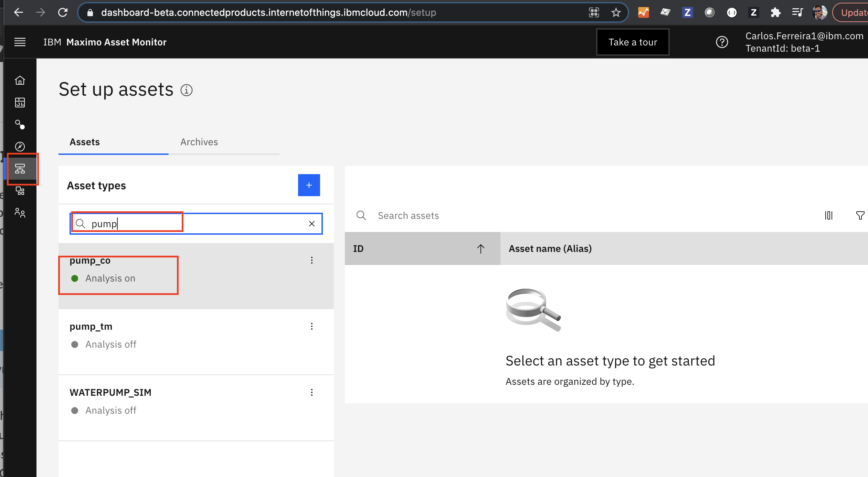This screenshot has width=868, height=477.
Task: Click the site lock icon
Action: [90, 12]
